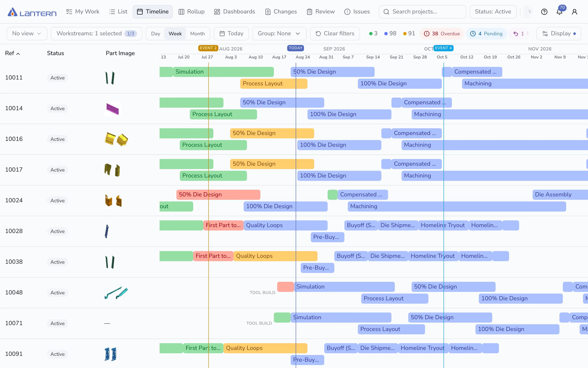Open part image thumbnail for 10016
Viewport: 588px width, 368px height.
tap(116, 139)
